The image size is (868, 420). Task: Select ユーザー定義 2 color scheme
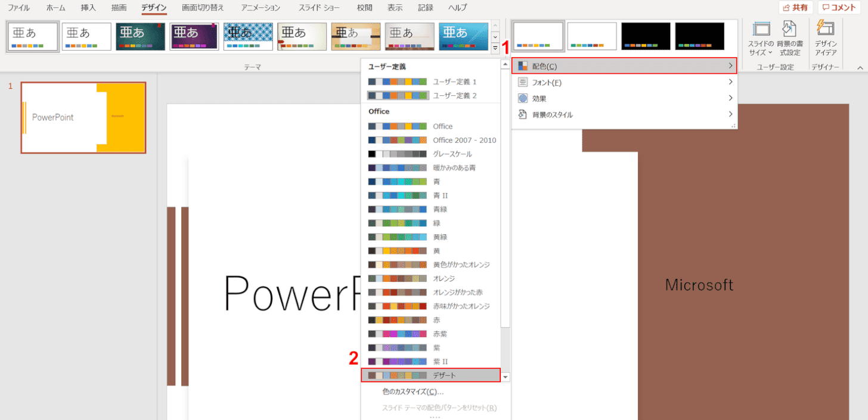[x=431, y=95]
